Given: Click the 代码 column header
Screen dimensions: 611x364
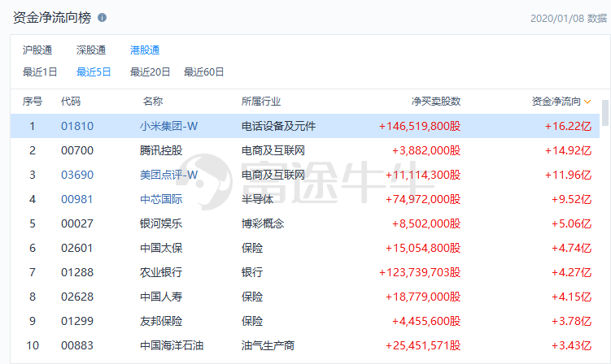Looking at the screenshot, I should tap(71, 102).
